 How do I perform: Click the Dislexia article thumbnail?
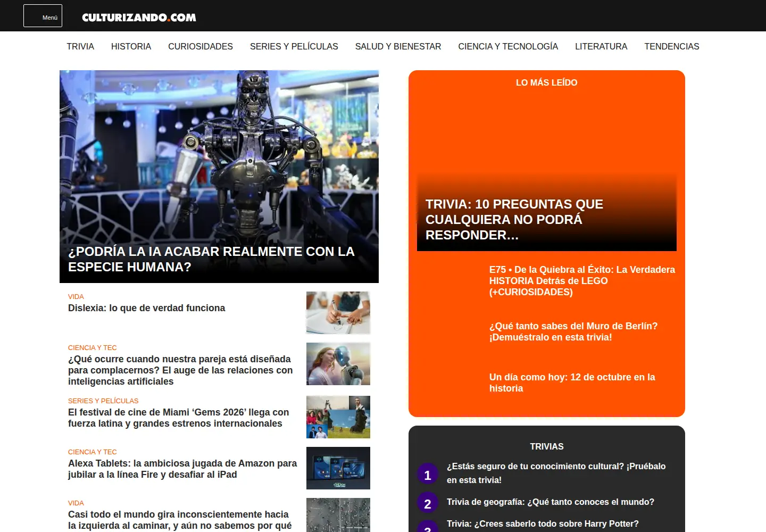338,313
